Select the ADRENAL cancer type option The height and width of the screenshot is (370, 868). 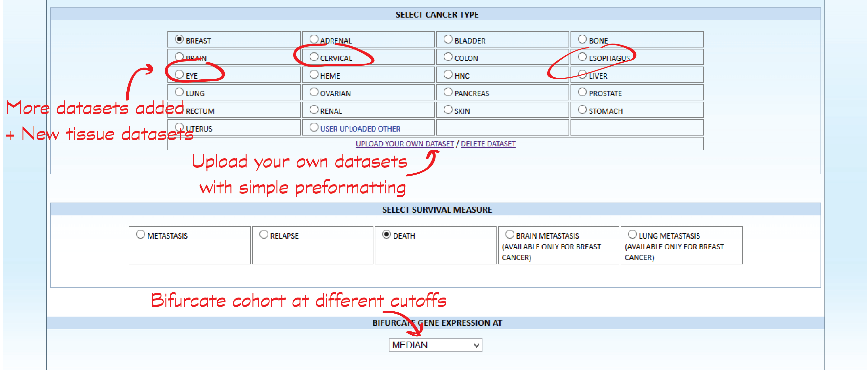[x=314, y=39]
